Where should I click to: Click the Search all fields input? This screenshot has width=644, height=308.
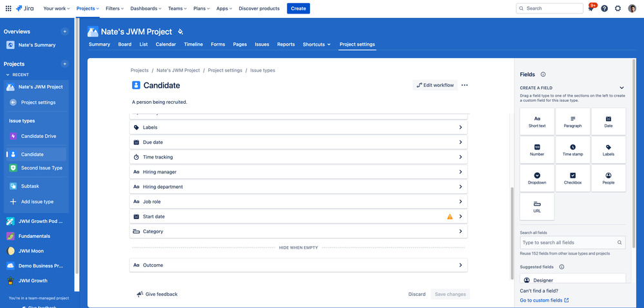click(572, 242)
